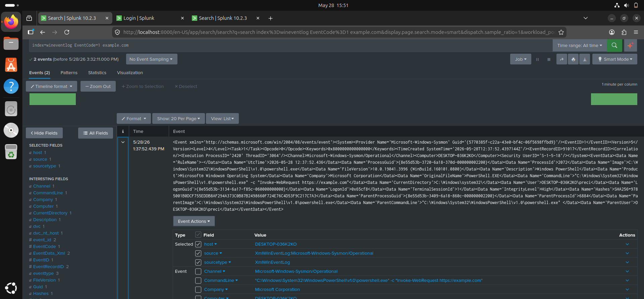This screenshot has height=299, width=644.
Task: Switch to Login | Splunk browser tab
Action: click(150, 18)
